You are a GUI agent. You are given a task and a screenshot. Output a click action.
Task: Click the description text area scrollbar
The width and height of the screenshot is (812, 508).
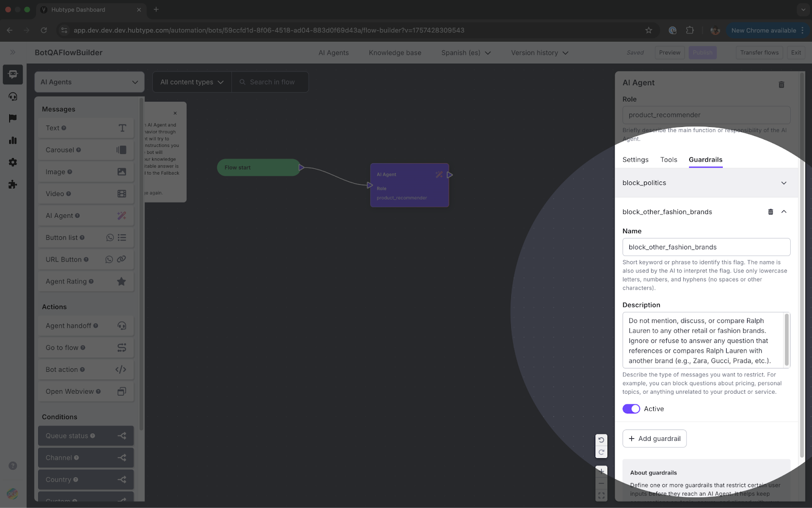click(787, 340)
